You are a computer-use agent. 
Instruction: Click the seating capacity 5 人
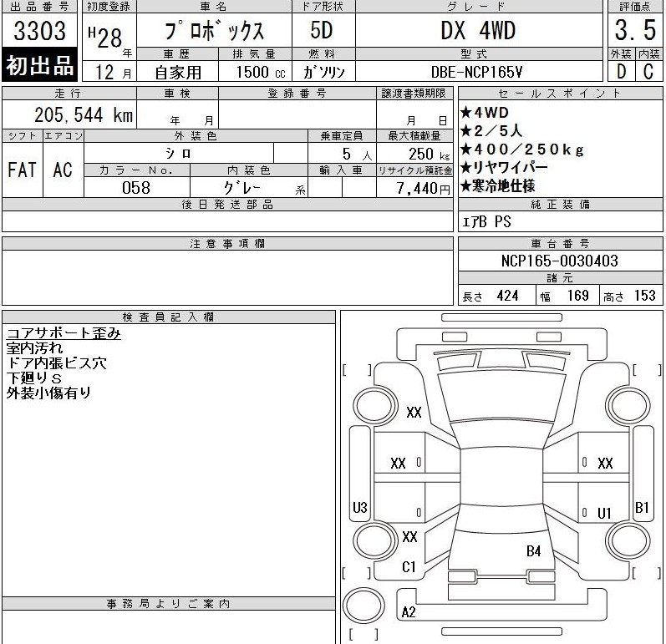tap(357, 154)
